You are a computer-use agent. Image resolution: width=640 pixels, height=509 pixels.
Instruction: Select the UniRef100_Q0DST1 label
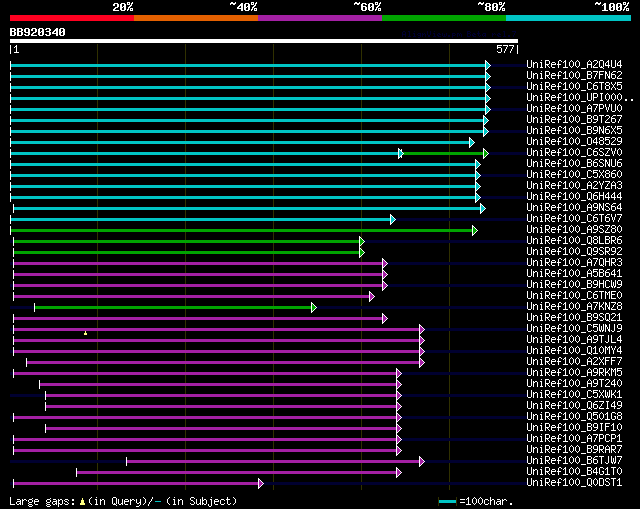574,483
